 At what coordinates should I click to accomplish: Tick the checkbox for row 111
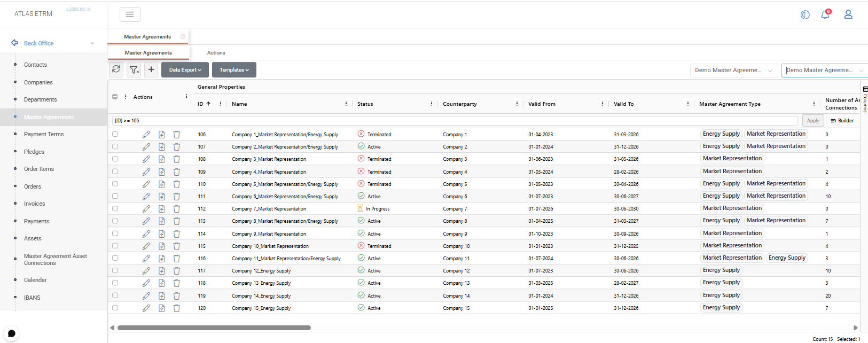(x=115, y=196)
